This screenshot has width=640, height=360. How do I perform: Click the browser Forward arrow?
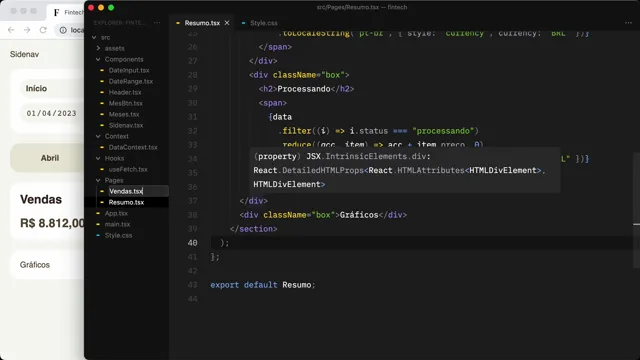point(27,30)
